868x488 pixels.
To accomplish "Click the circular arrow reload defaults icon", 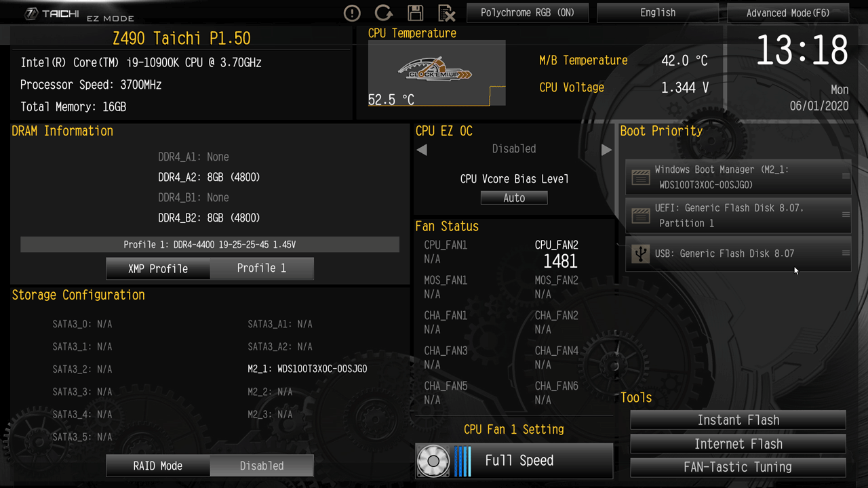I will [383, 13].
